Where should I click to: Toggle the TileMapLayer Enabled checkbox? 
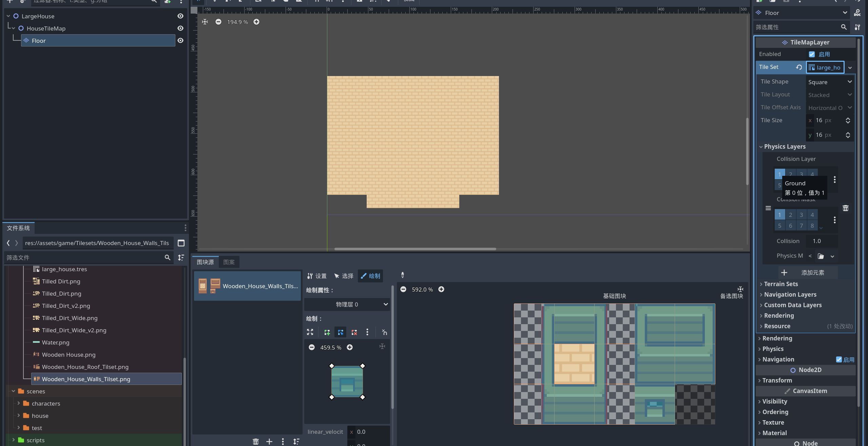pos(811,54)
